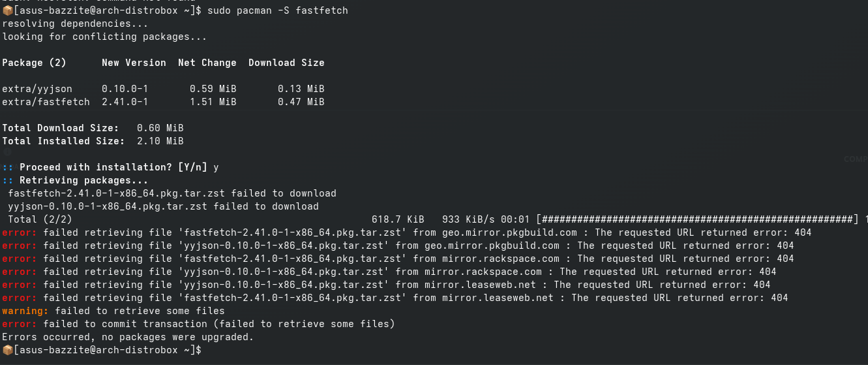Click the download progress bar of hash marks
Image resolution: width=868 pixels, height=365 pixels.
(x=697, y=220)
